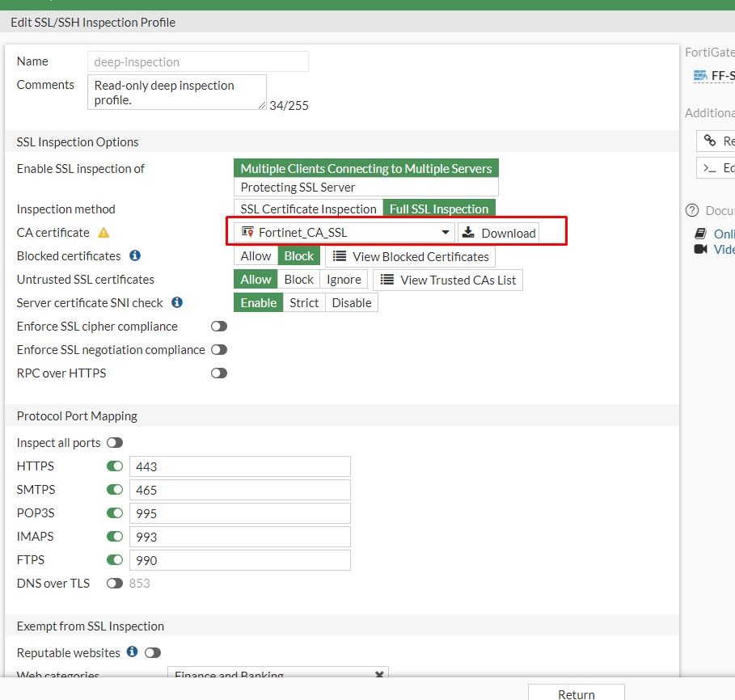Click the download icon next to CA certificate

pyautogui.click(x=468, y=233)
